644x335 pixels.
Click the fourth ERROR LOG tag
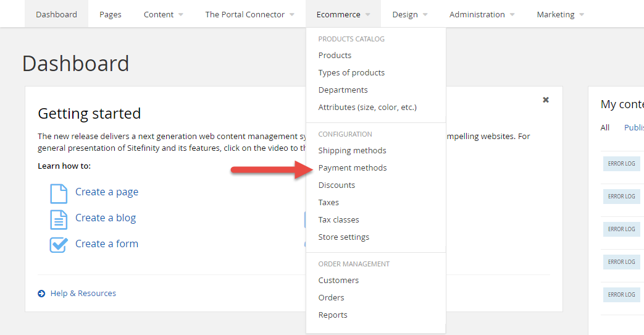click(621, 262)
